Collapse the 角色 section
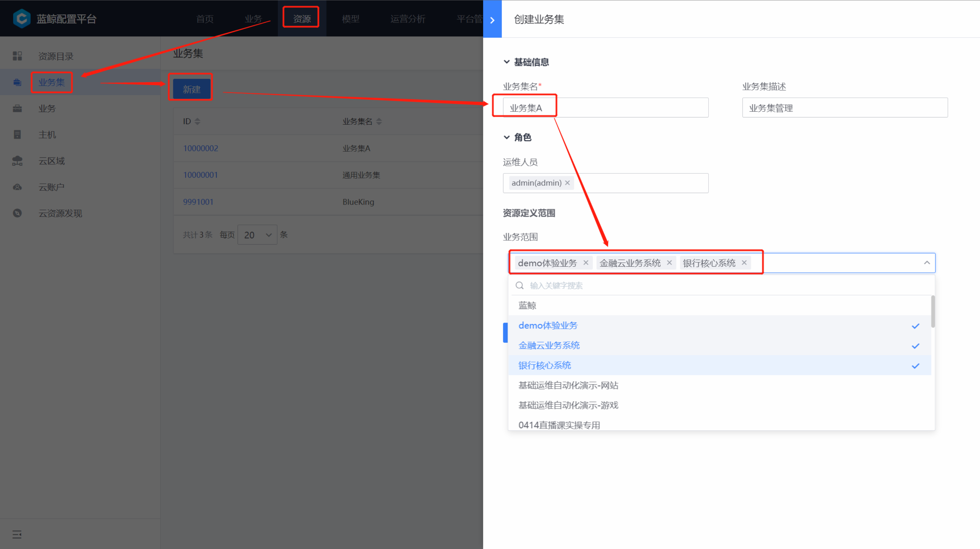Screen dimensions: 980x549 (x=507, y=137)
